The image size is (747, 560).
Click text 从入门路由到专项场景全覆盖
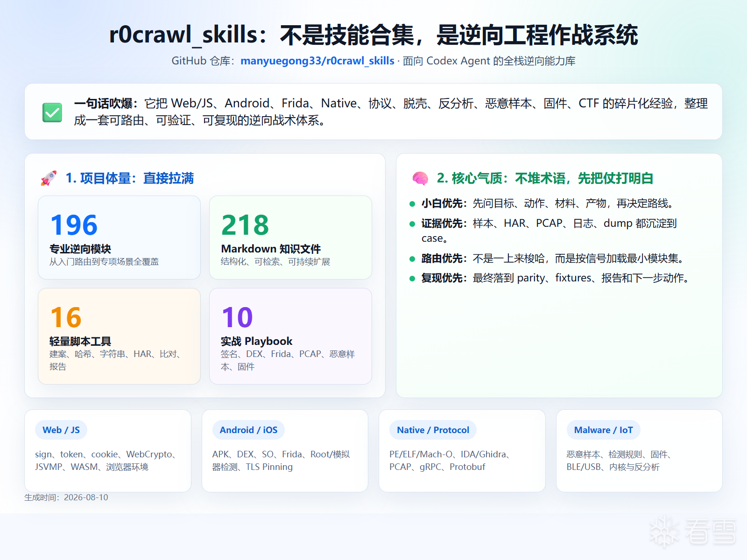(x=104, y=262)
